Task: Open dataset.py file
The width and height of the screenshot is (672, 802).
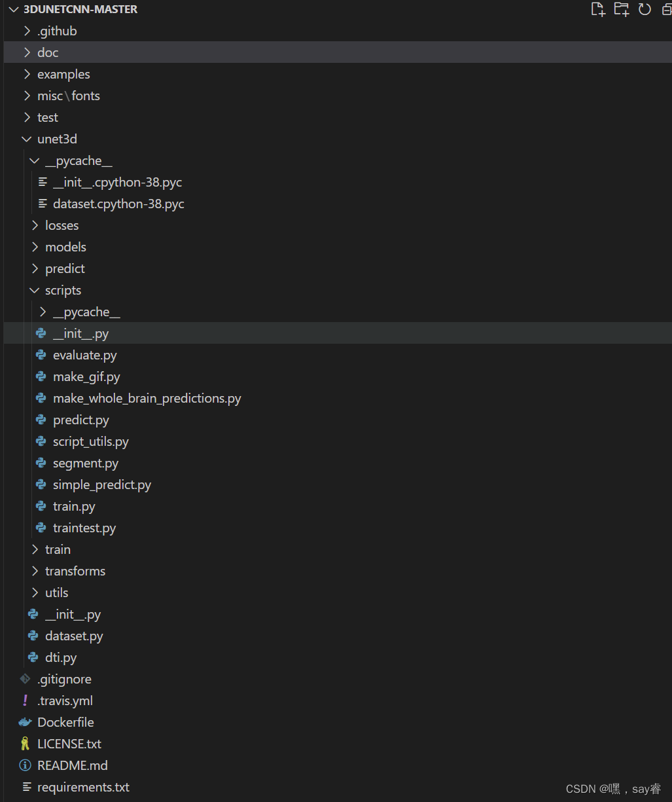Action: click(x=74, y=636)
